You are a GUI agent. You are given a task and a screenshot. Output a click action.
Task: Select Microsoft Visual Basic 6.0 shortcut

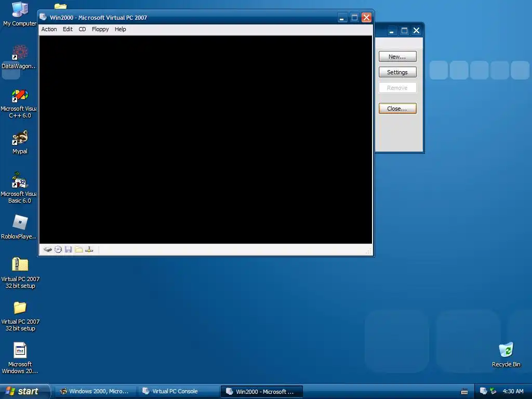19,188
